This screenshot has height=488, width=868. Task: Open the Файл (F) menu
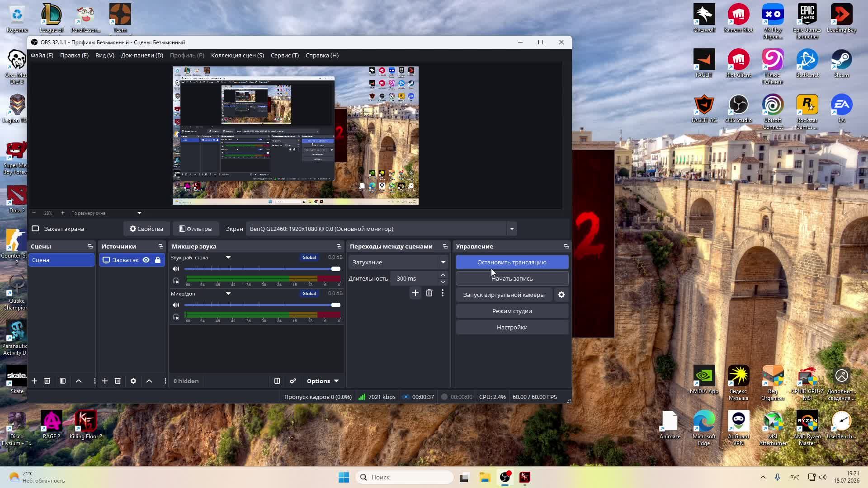pyautogui.click(x=42, y=55)
